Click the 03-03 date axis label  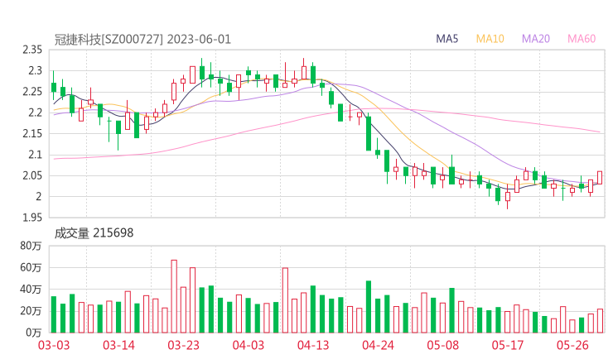[54, 345]
